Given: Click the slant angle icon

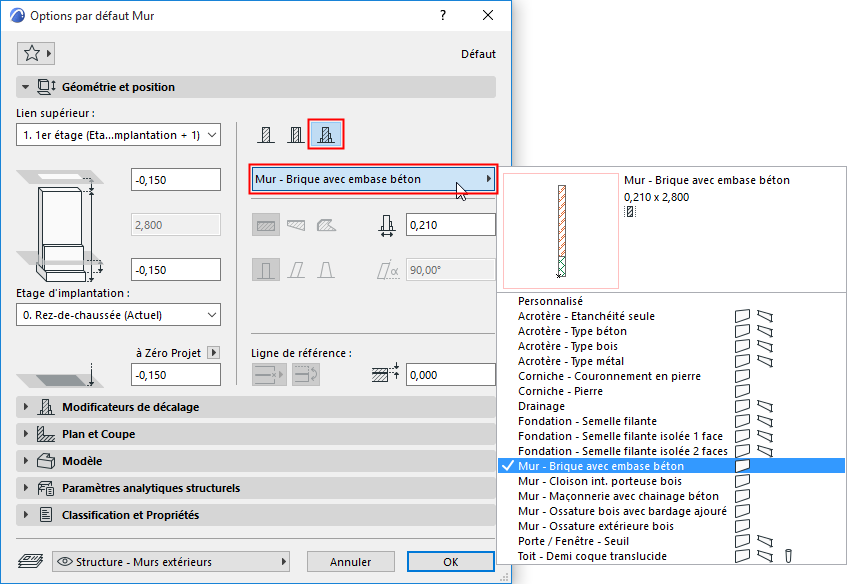Looking at the screenshot, I should click(388, 270).
